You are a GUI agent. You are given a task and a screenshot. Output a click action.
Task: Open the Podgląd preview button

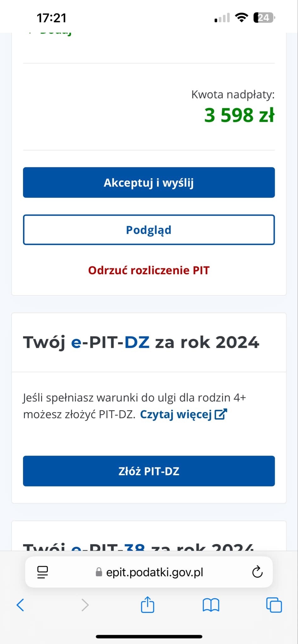pos(149,230)
